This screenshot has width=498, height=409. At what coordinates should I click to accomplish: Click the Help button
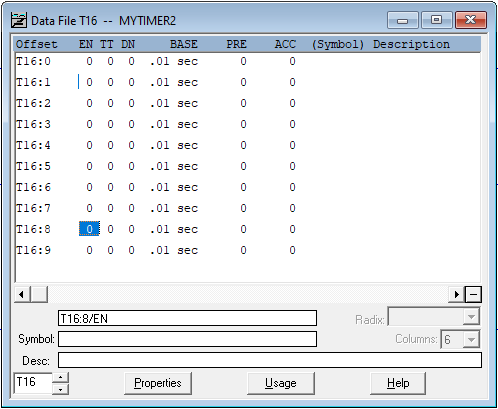point(398,383)
